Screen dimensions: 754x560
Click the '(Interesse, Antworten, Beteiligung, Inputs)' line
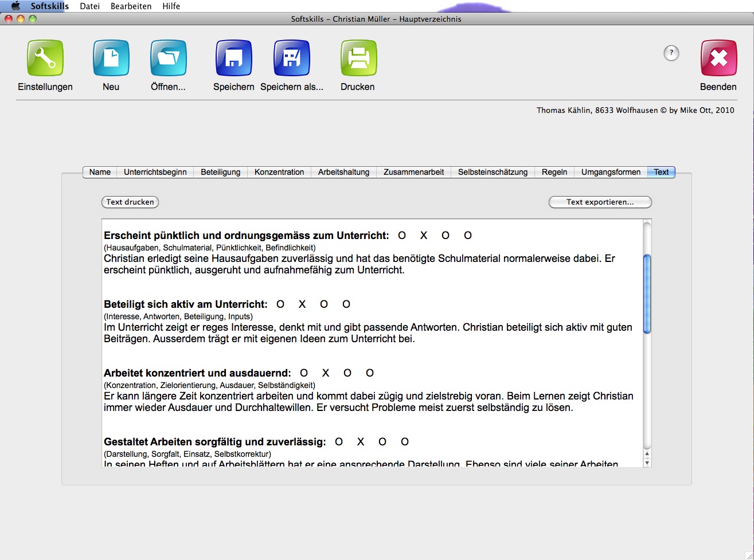178,316
